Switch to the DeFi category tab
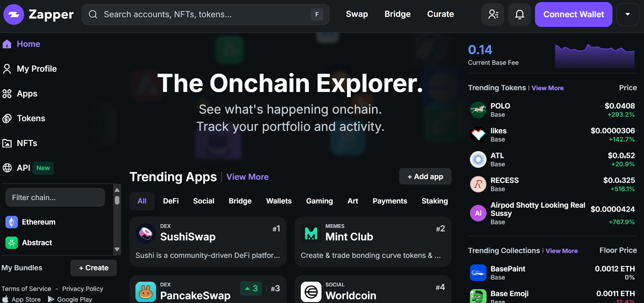Image resolution: width=644 pixels, height=303 pixels. point(171,201)
